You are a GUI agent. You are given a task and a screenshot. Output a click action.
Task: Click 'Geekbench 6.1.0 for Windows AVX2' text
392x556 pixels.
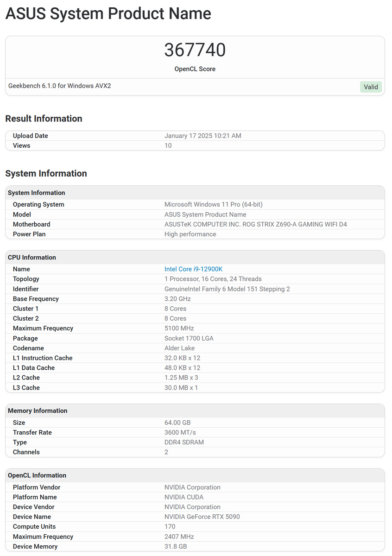[60, 86]
